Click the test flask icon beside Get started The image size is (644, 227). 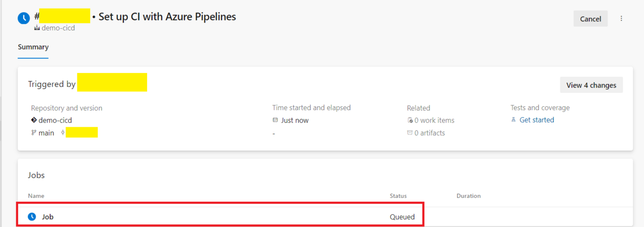pyautogui.click(x=514, y=120)
